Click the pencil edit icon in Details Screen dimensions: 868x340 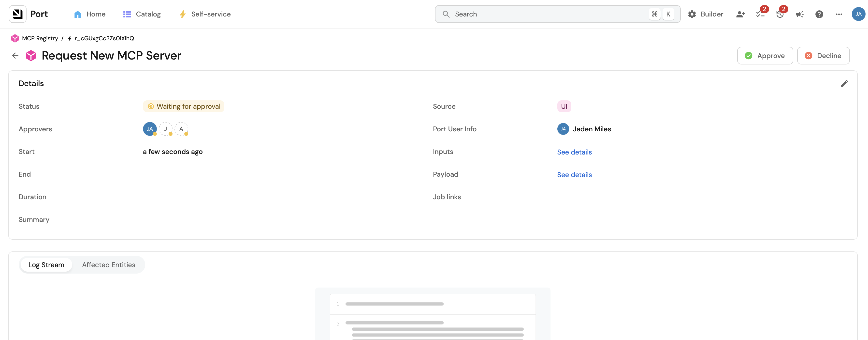[844, 84]
